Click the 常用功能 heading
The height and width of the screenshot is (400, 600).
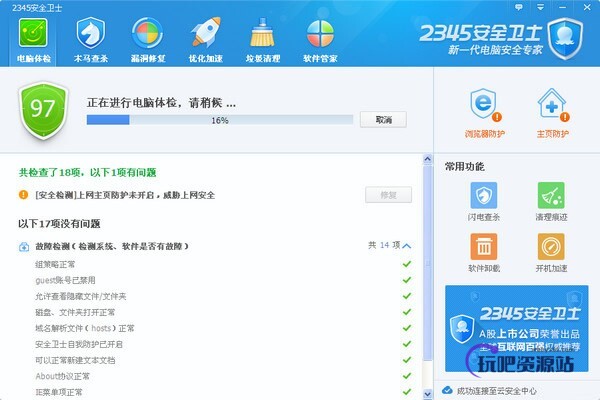(x=465, y=167)
